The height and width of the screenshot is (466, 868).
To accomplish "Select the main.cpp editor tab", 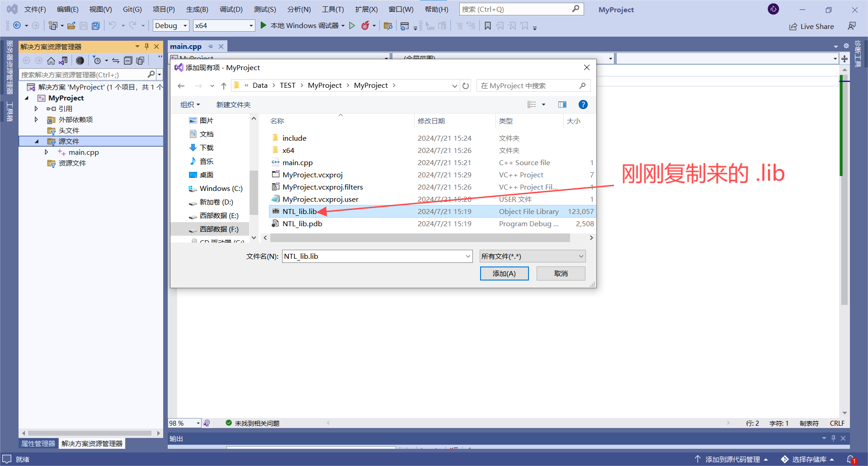I will tap(186, 46).
